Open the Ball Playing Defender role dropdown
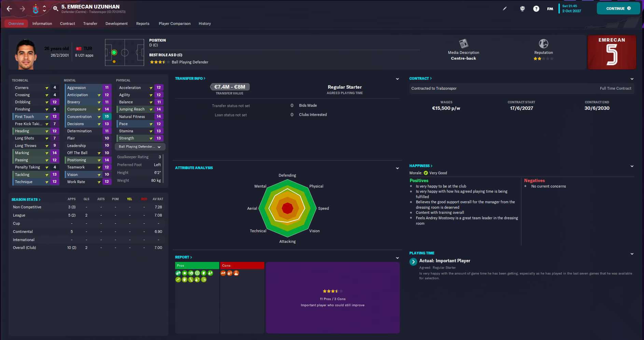644x340 pixels. point(140,146)
